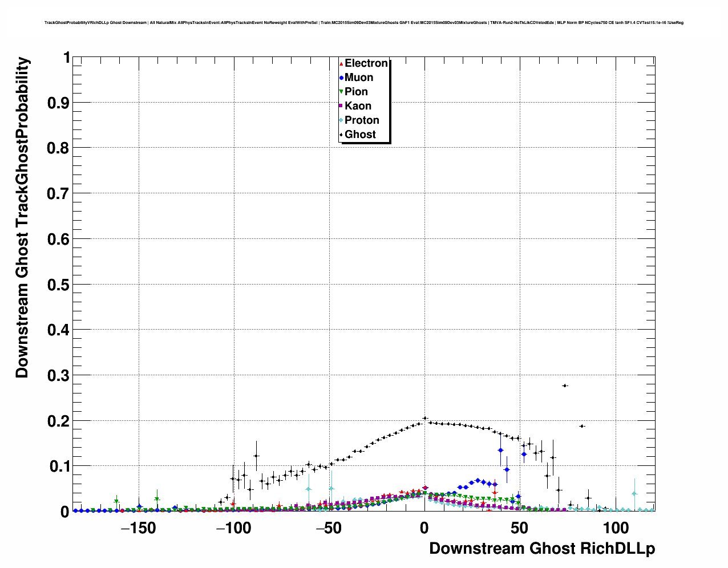The width and height of the screenshot is (728, 568).
Task: Select the Pion legend label
Action: (356, 92)
